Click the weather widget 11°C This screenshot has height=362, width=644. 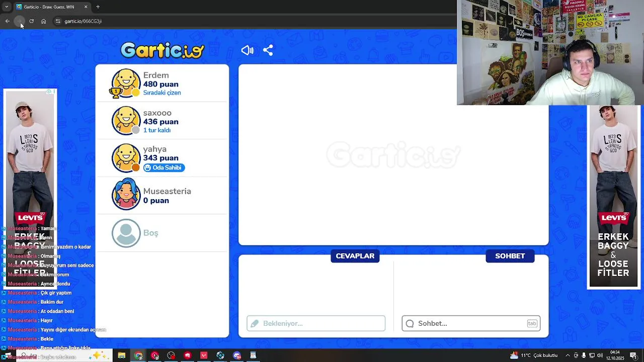(x=534, y=355)
